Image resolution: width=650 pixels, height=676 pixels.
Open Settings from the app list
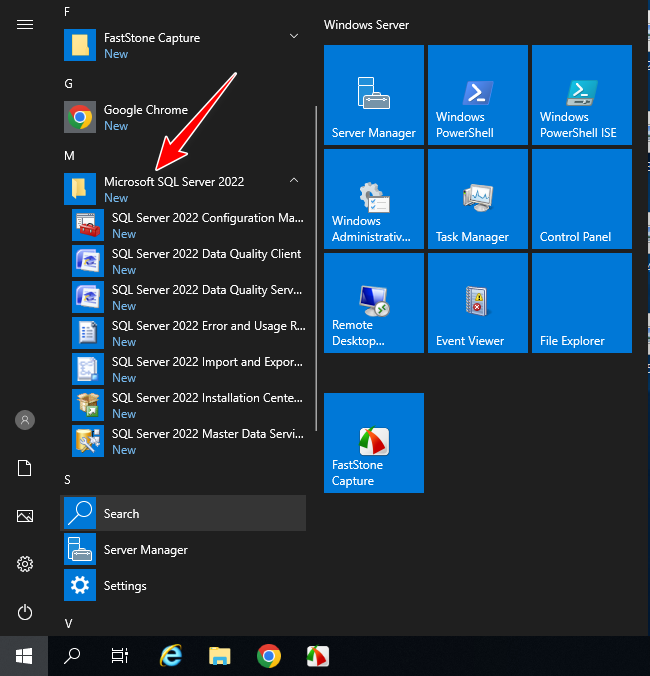(x=185, y=585)
